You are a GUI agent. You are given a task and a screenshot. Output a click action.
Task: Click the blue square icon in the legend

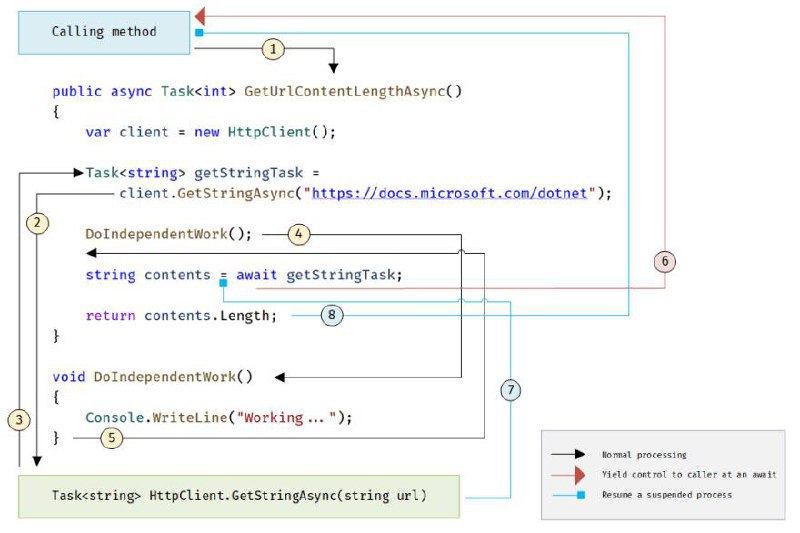pos(581,495)
